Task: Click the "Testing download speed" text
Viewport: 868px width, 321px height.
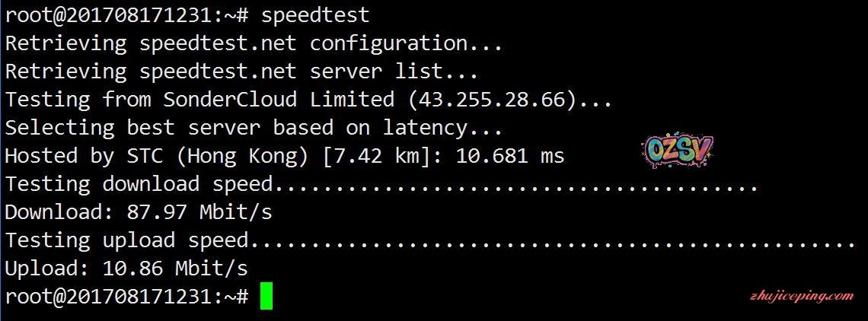Action: [139, 184]
